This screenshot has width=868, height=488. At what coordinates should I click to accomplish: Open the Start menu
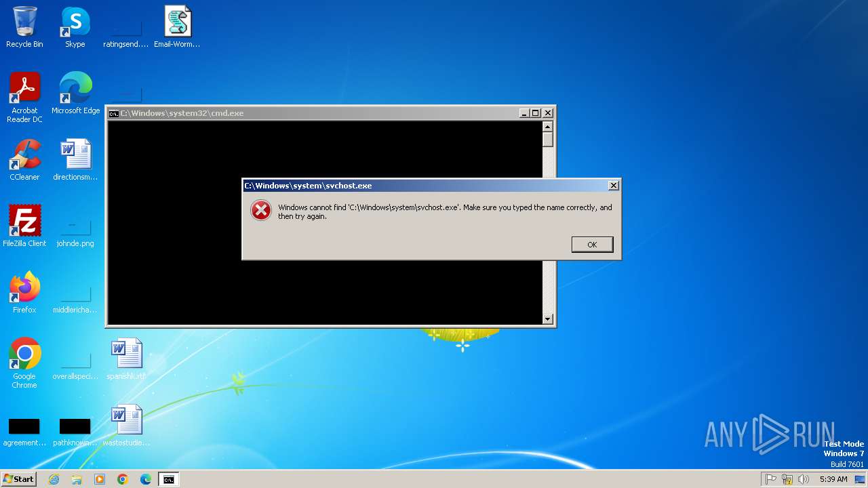(x=18, y=479)
